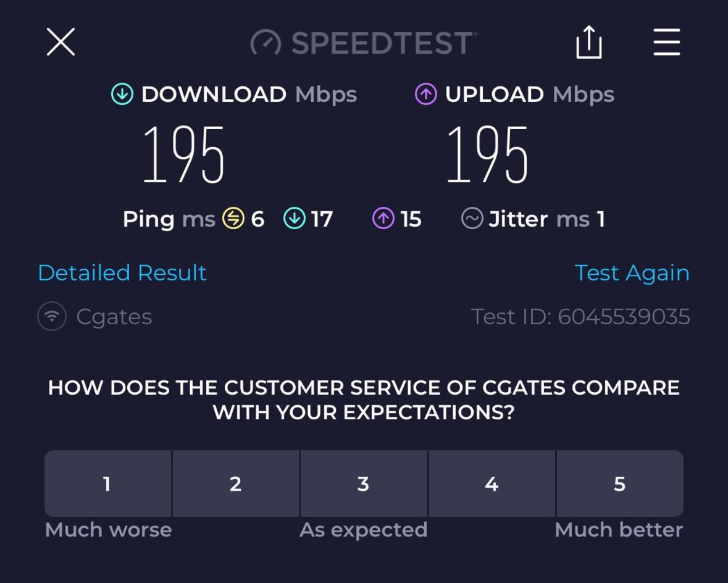Rate customer service 1 Much worse

[107, 483]
